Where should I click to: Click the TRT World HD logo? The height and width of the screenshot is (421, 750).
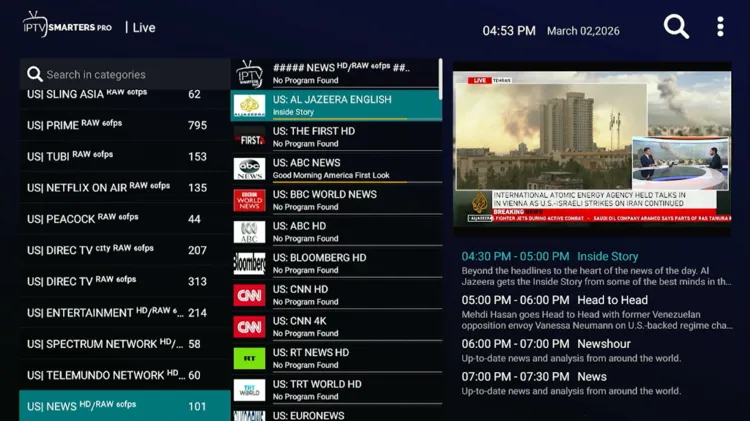point(249,390)
